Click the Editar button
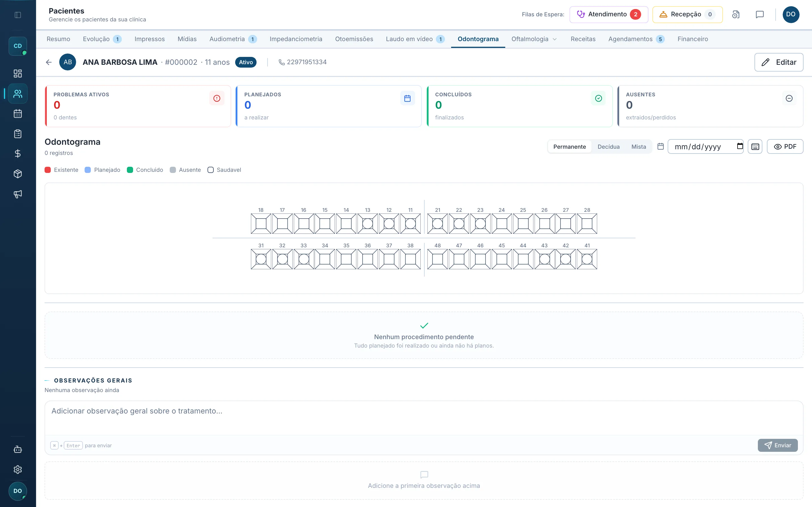The image size is (812, 507). click(x=779, y=62)
